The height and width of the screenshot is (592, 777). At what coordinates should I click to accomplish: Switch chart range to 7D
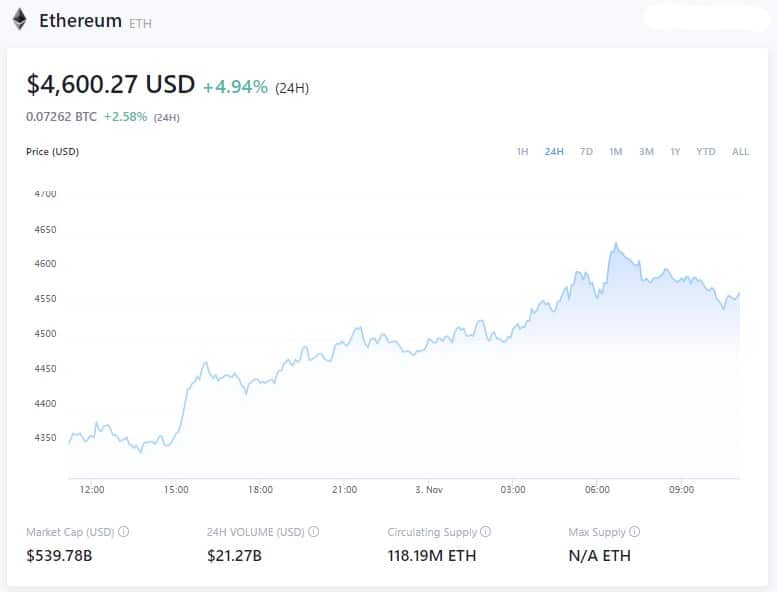tap(586, 152)
